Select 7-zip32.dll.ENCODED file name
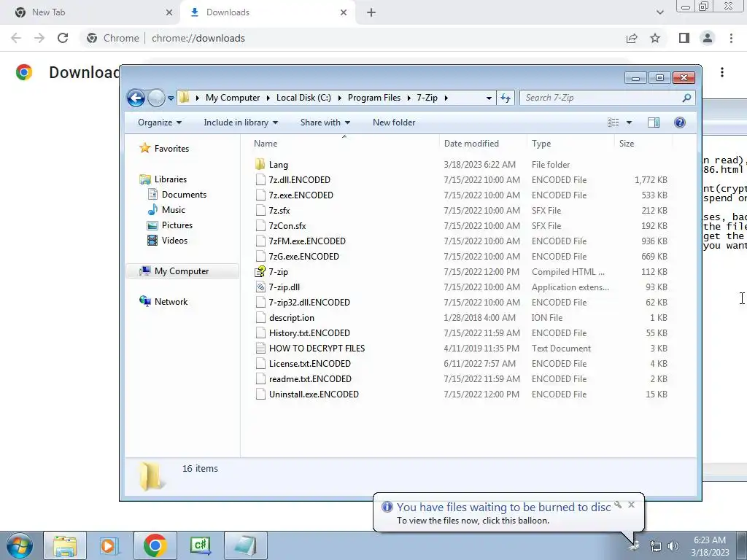 click(x=309, y=303)
